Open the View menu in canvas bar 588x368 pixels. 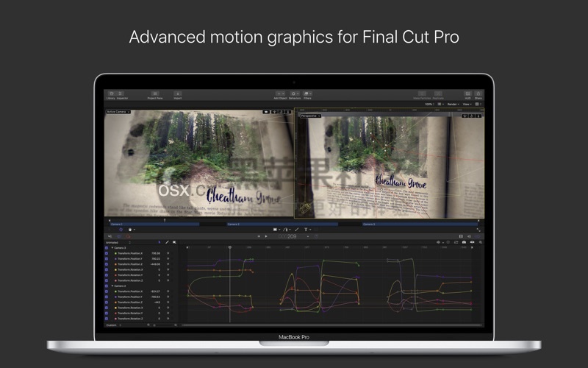pyautogui.click(x=467, y=104)
